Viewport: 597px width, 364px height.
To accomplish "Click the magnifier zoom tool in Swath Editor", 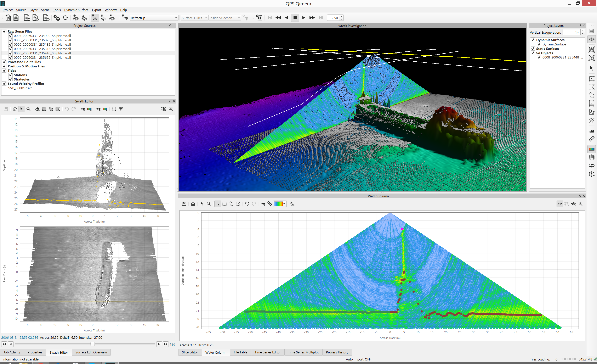I will point(28,109).
